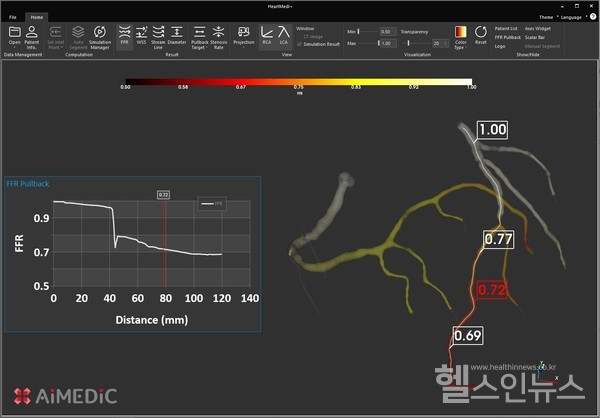The width and height of the screenshot is (600, 418).
Task: Open the File tab
Action: click(x=13, y=17)
